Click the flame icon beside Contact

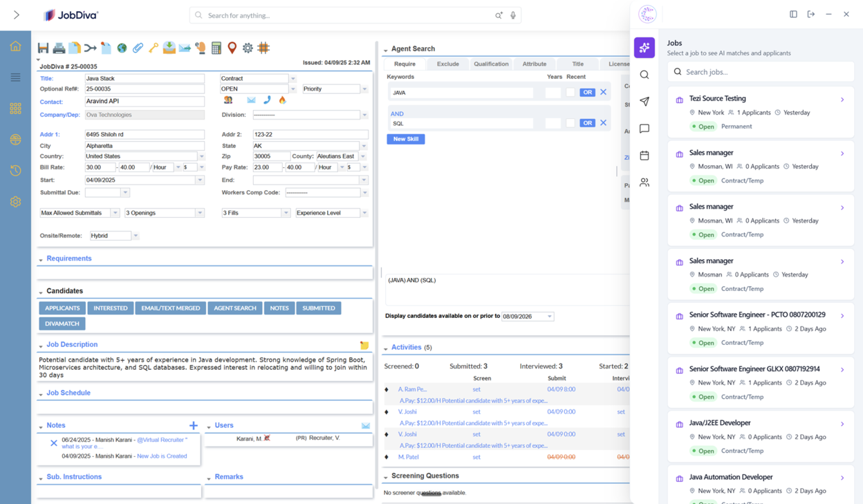282,100
